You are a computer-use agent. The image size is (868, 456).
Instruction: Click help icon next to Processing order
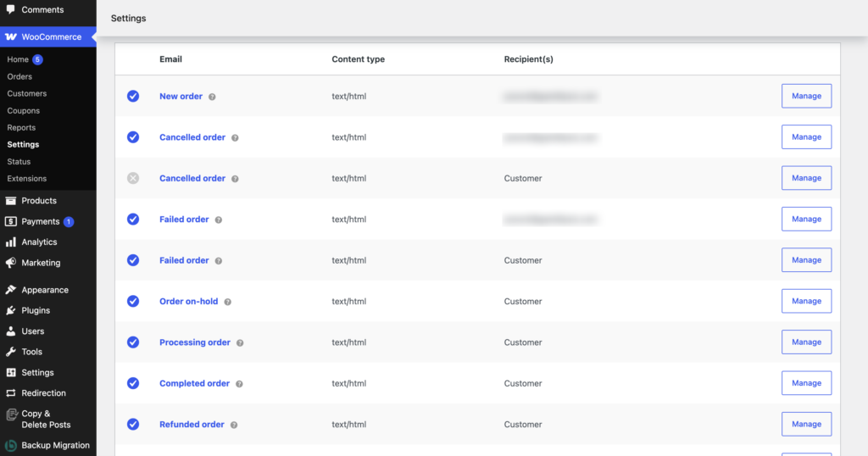point(240,342)
